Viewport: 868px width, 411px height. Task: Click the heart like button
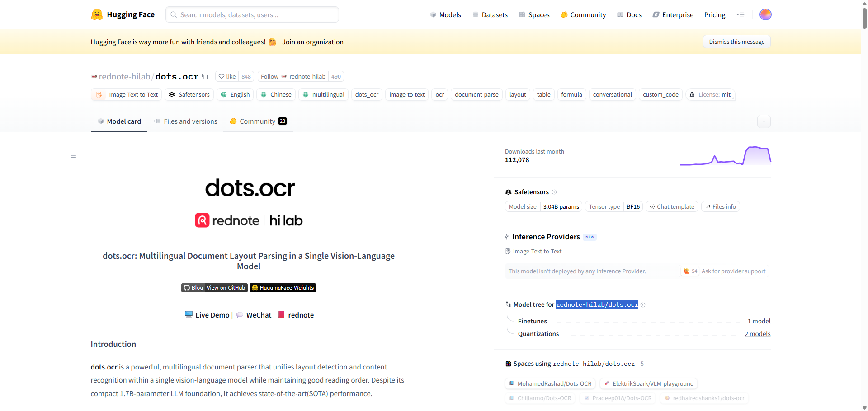(227, 76)
